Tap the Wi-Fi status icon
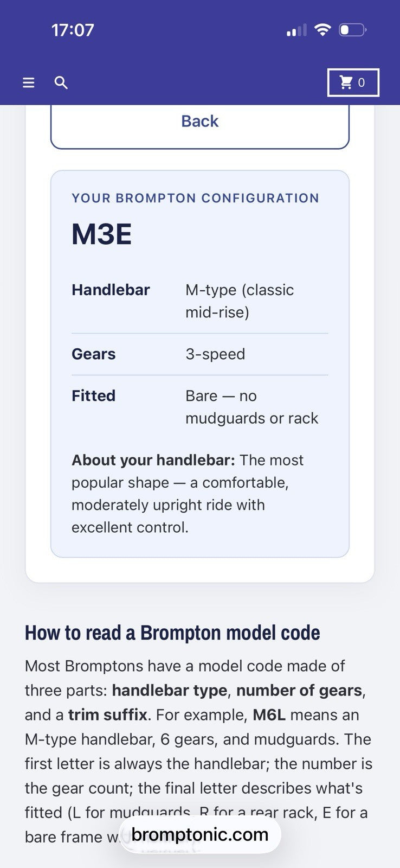The image size is (400, 868). click(322, 30)
